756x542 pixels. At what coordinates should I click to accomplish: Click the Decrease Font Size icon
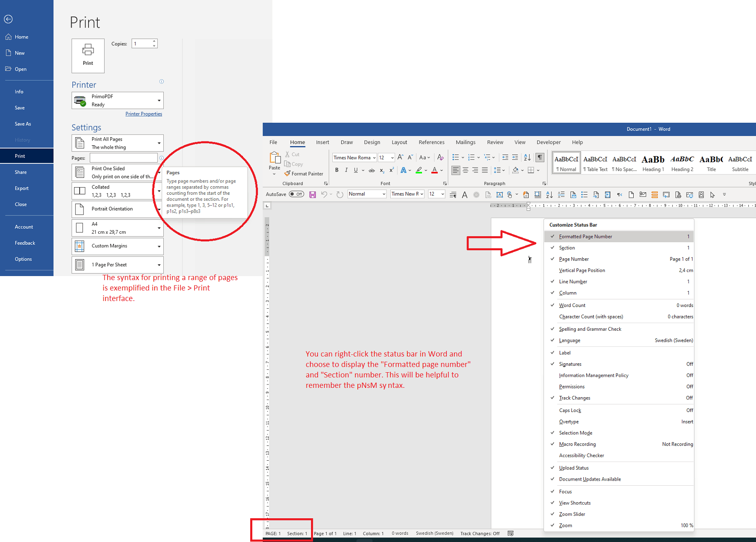[410, 158]
